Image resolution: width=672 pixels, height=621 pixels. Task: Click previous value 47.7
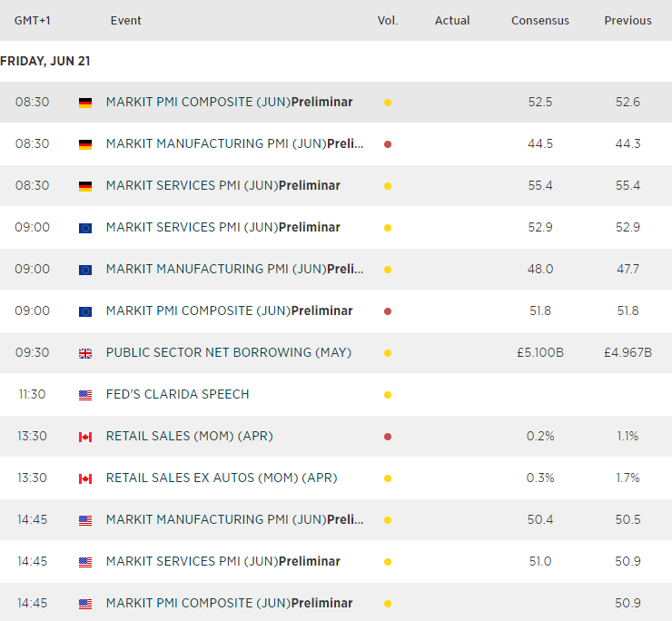pyautogui.click(x=628, y=269)
